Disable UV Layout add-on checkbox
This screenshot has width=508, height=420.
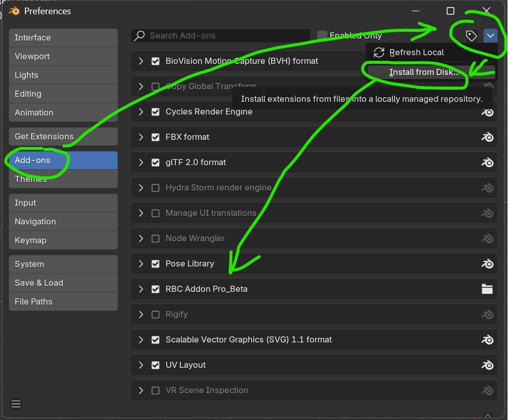point(155,366)
